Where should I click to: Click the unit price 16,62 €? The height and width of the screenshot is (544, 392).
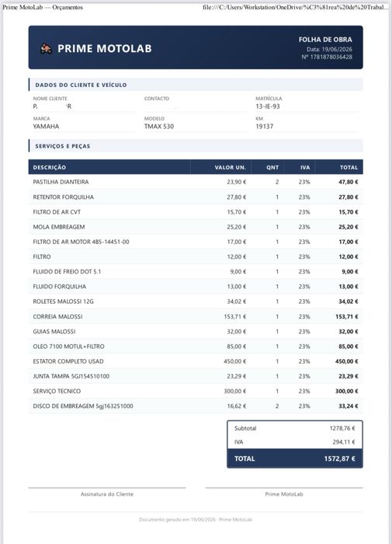pos(237,406)
